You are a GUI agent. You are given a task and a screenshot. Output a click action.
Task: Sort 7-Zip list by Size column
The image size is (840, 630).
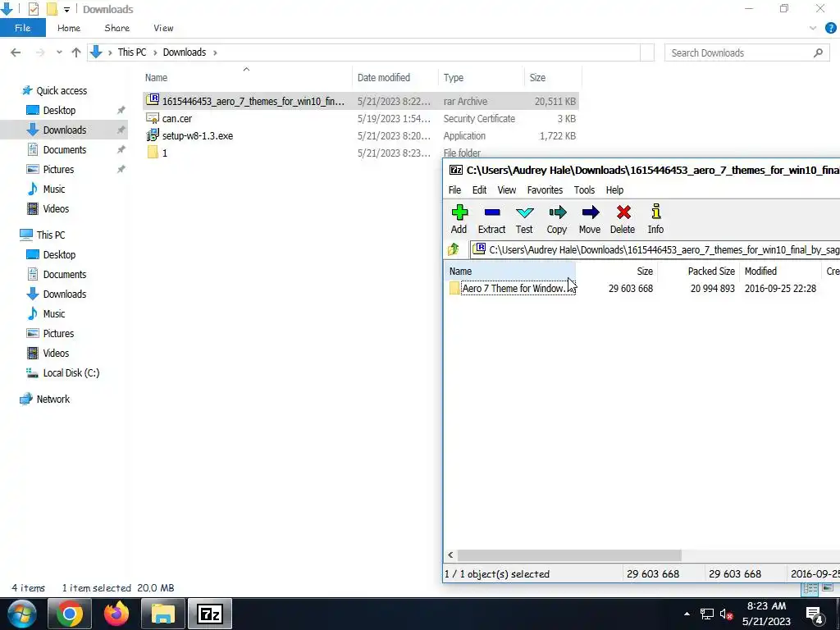(x=617, y=271)
